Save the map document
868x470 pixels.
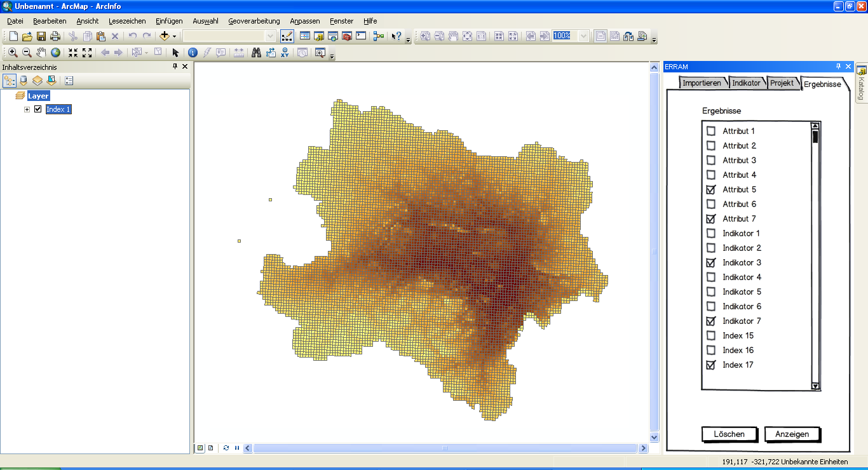(41, 36)
